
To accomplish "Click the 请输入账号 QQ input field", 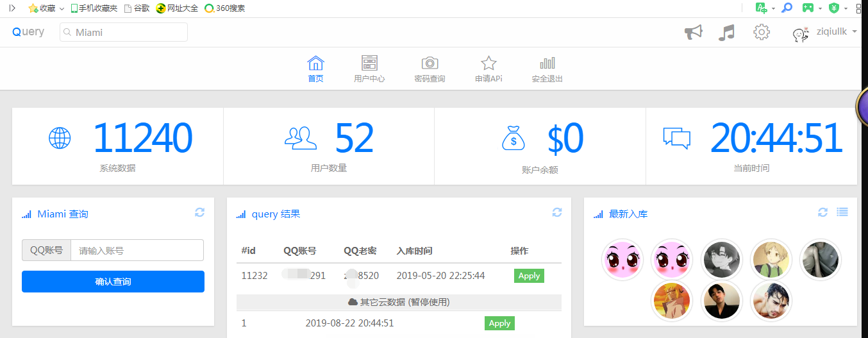I will pyautogui.click(x=137, y=250).
